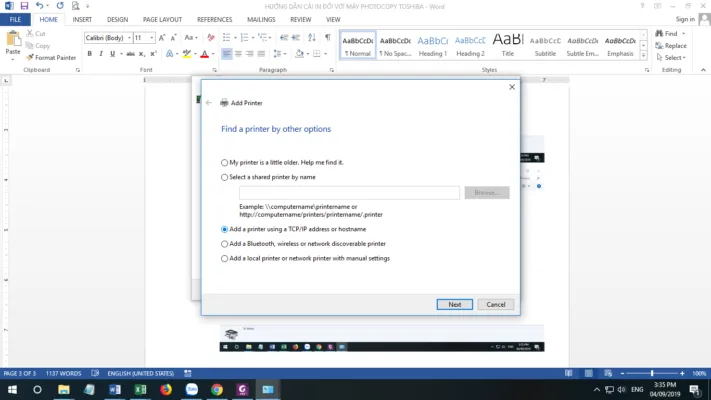This screenshot has height=400, width=711.
Task: Click the Save icon in quick access toolbar
Action: (x=24, y=6)
